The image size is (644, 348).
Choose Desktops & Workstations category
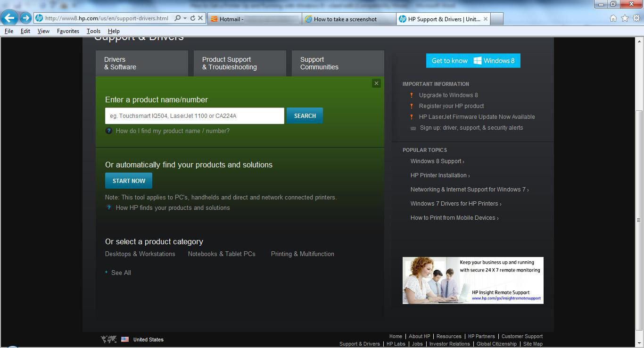[140, 254]
